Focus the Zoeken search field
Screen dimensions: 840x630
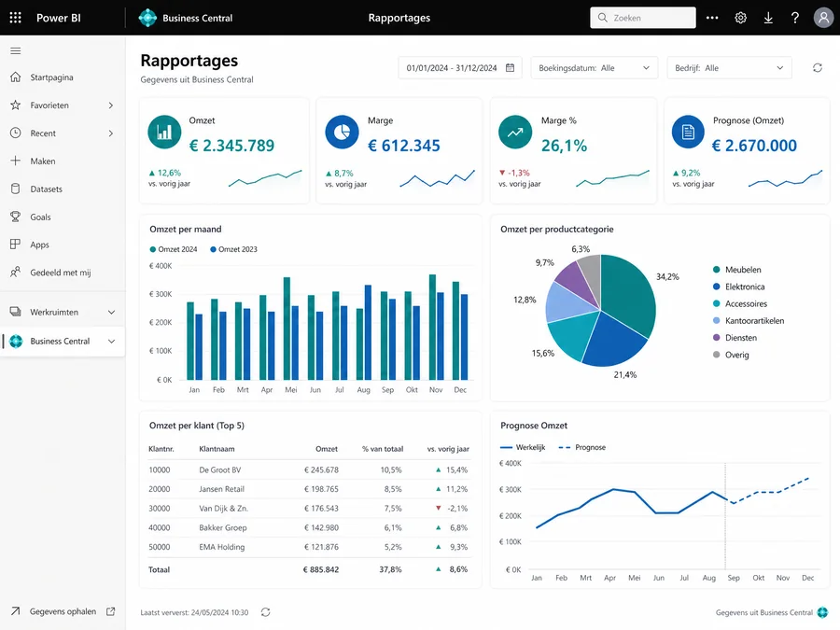click(x=643, y=18)
